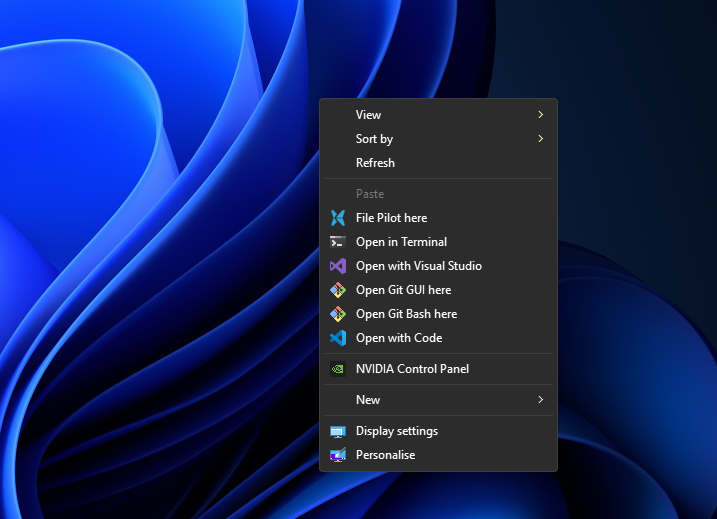The width and height of the screenshot is (717, 519).
Task: Expand the New submenu chevron
Action: (x=541, y=400)
